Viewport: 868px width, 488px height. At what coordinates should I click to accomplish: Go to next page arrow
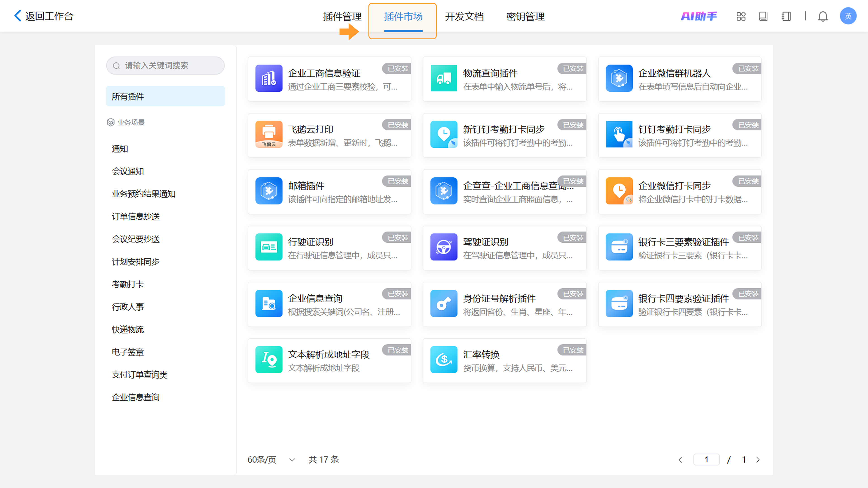coord(758,460)
